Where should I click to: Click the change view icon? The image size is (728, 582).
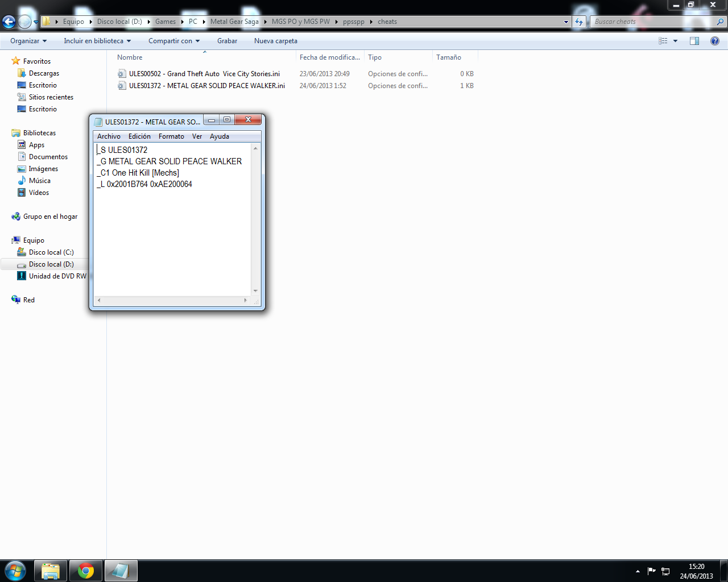tap(663, 41)
